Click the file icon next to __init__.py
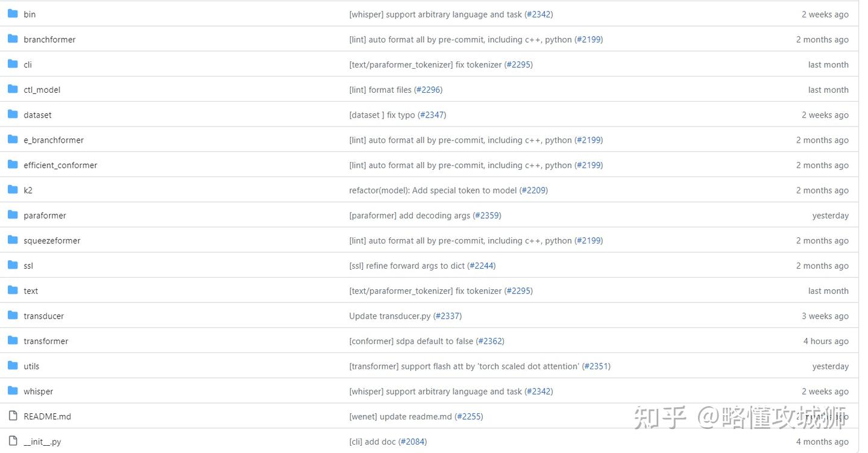The height and width of the screenshot is (453, 868). coord(13,442)
